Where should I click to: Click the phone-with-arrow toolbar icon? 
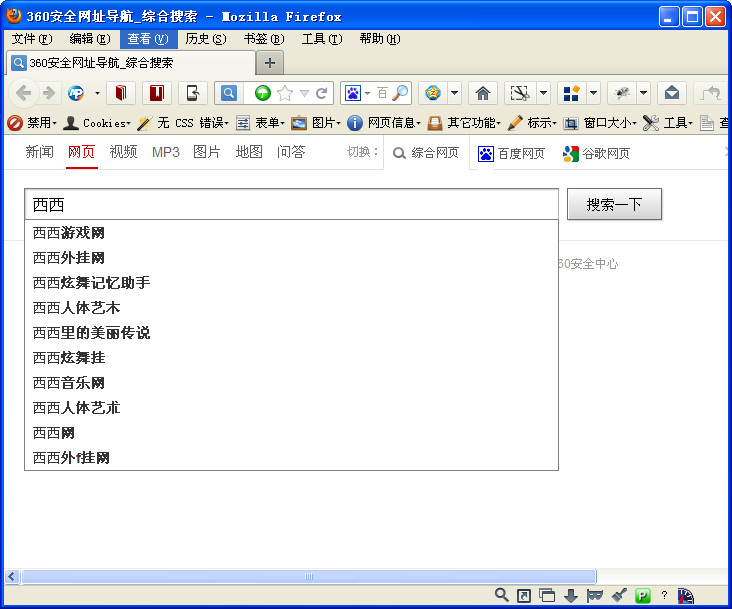193,93
